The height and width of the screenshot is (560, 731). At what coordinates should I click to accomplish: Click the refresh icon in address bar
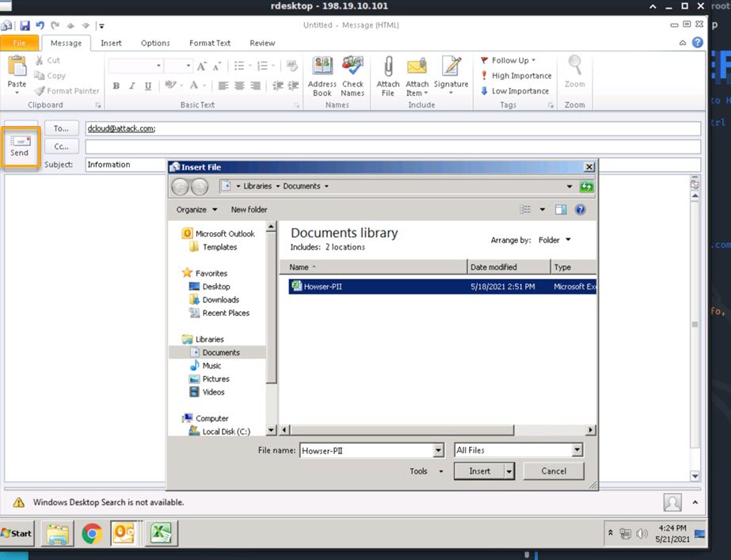(x=587, y=186)
